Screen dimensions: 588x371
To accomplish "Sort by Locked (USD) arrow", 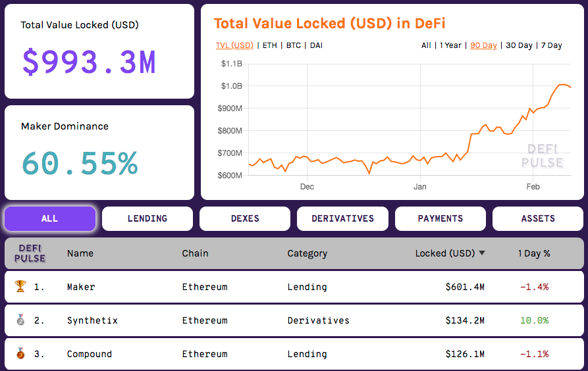I will click(x=482, y=253).
